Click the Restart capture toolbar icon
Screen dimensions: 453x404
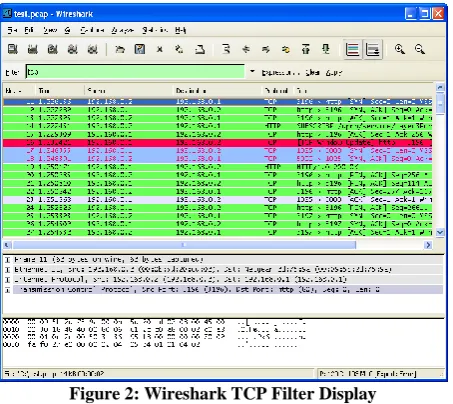pos(93,49)
